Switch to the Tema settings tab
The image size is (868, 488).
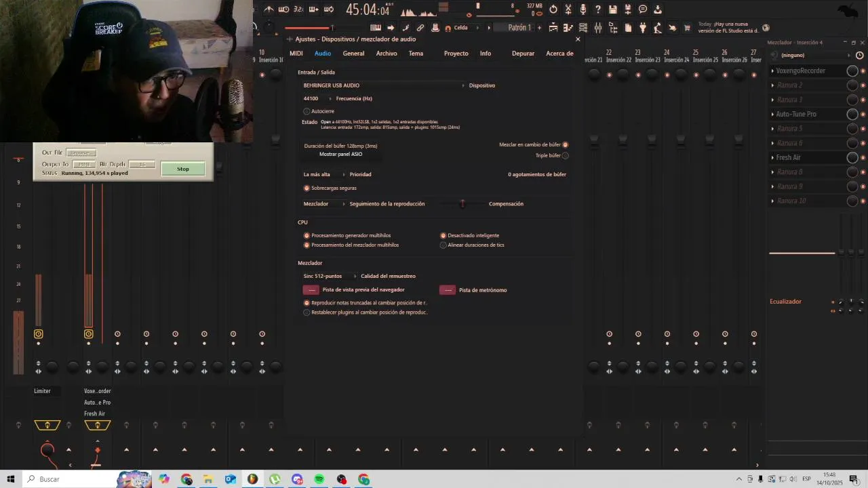click(416, 54)
